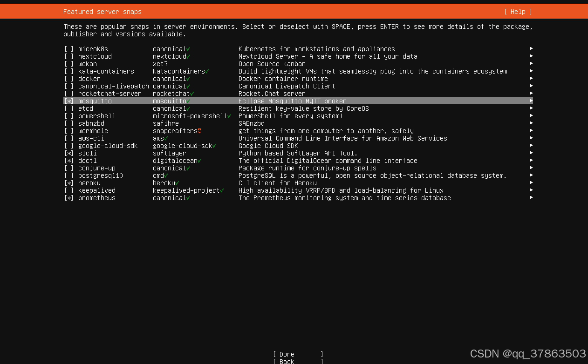
Task: Open details arrow for keepalived row
Action: [x=531, y=190]
